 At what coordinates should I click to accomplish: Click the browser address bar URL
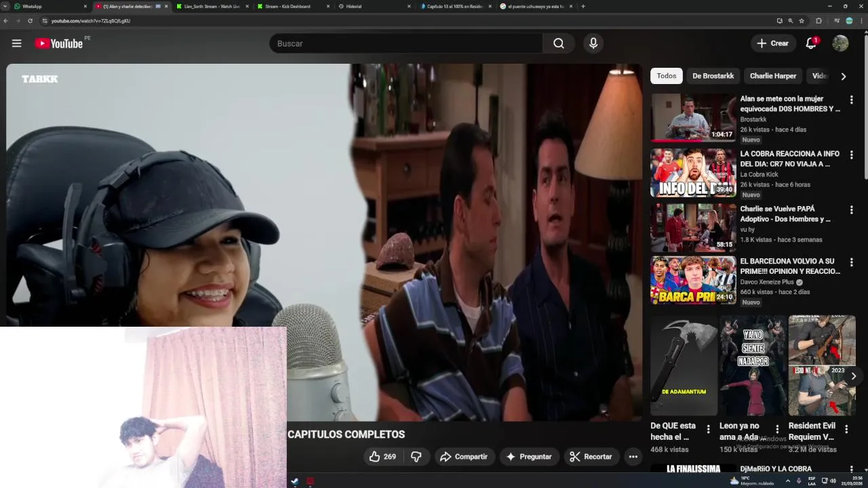point(91,21)
